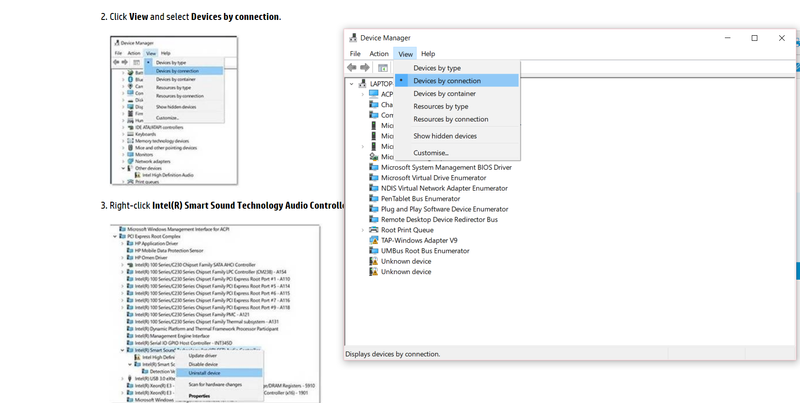
Task: Open the Action menu in Device Manager
Action: pyautogui.click(x=379, y=54)
